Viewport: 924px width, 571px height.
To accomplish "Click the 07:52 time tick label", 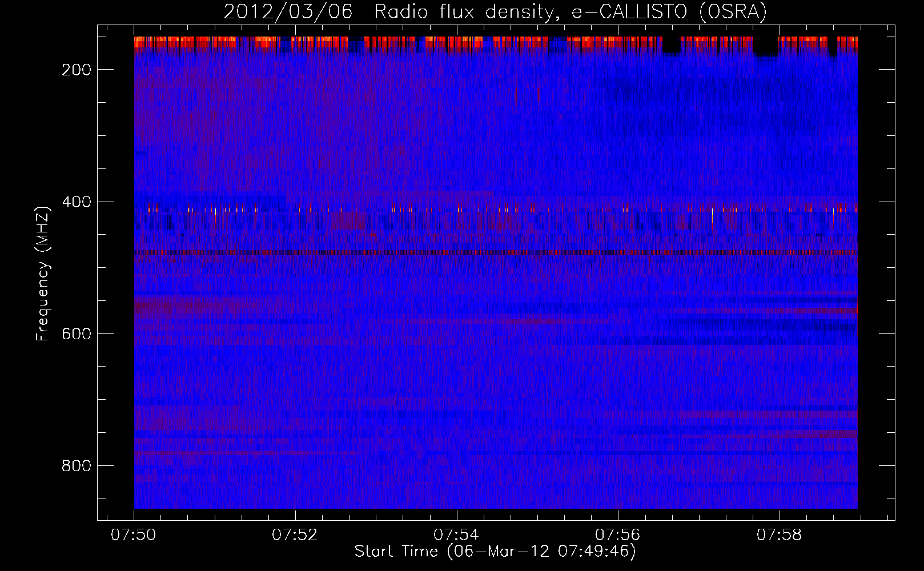I will [295, 535].
